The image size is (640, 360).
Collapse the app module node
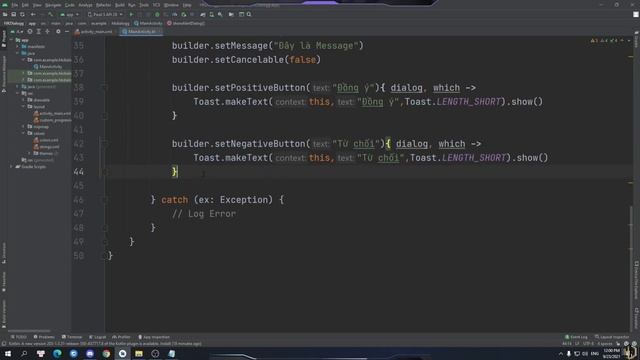click(12, 40)
